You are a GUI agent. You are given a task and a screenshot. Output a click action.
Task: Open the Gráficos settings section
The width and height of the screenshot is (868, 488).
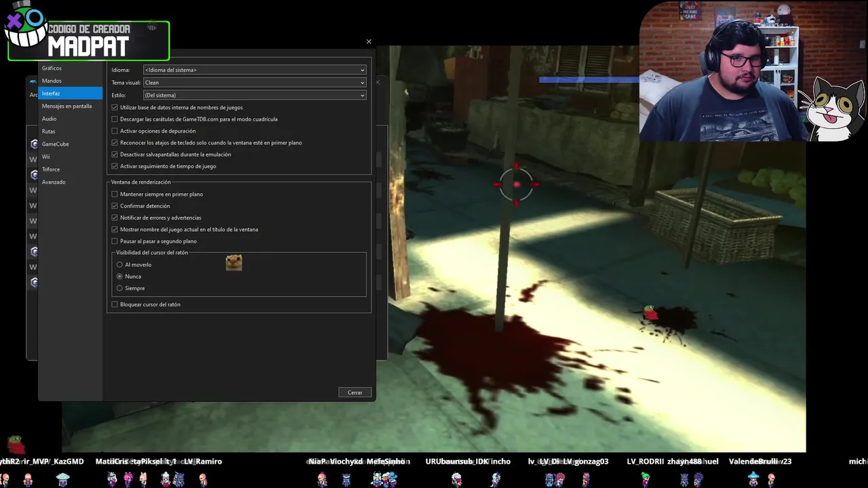(71, 68)
